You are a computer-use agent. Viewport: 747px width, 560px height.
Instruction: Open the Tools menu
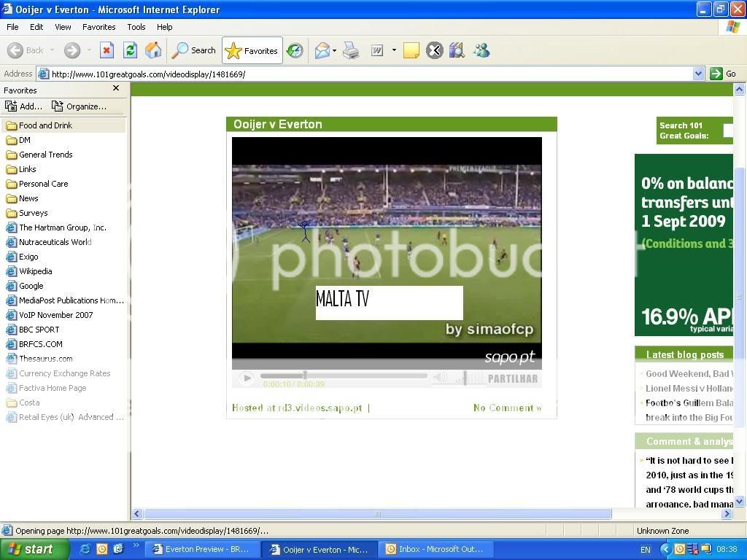click(136, 27)
